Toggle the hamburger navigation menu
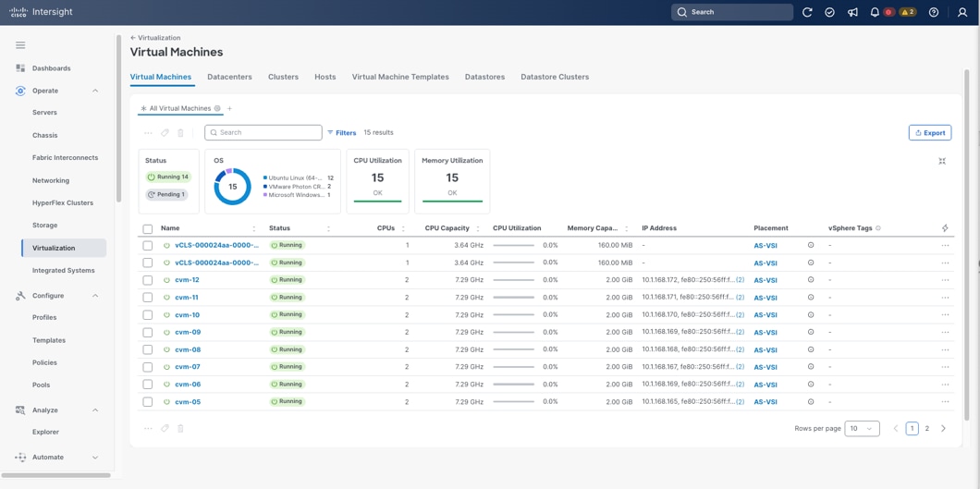The height and width of the screenshot is (489, 980). [20, 45]
